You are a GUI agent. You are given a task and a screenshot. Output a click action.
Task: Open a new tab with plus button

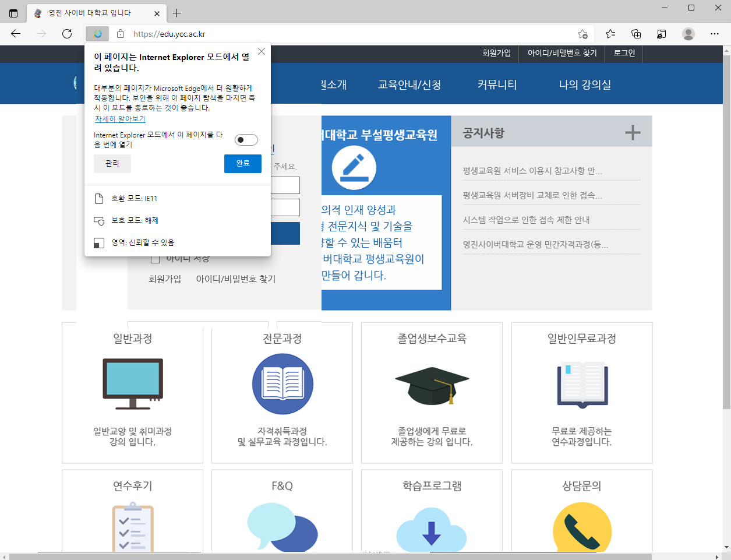pyautogui.click(x=177, y=13)
